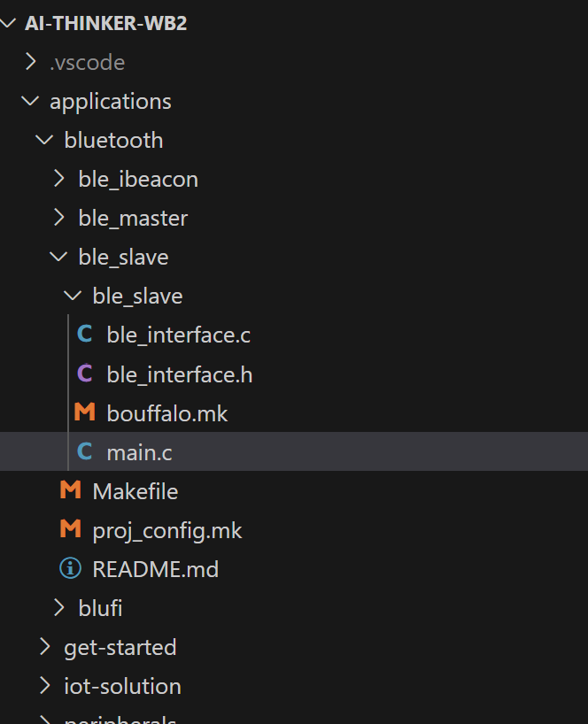Viewport: 588px width, 724px height.
Task: Click the orange M icon of bouffalo.mk
Action: (84, 412)
